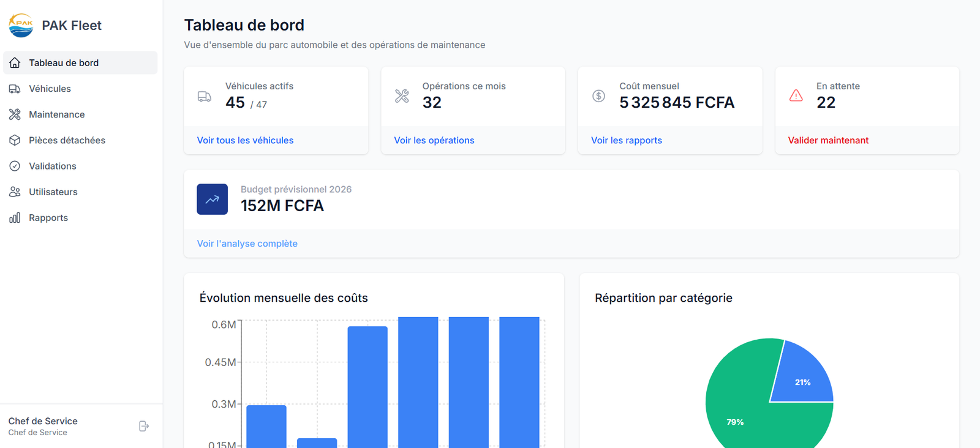Viewport: 980px width, 448px height.
Task: Click Voir les rapports link
Action: [x=626, y=140]
